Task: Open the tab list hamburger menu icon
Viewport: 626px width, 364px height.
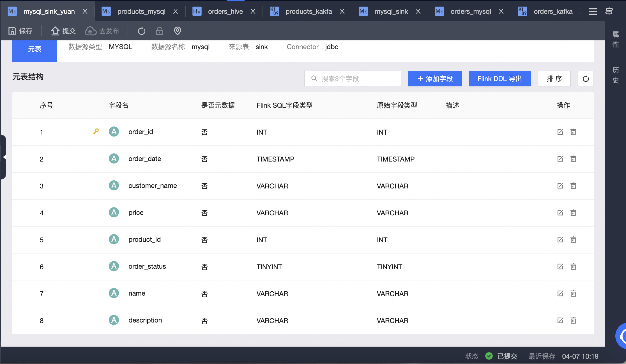Action: 593,11
